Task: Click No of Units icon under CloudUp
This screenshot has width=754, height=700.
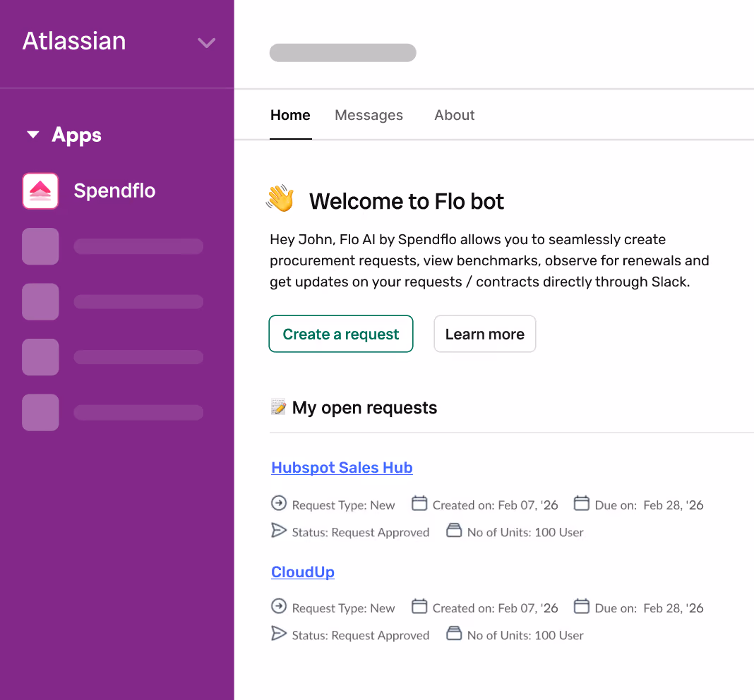Action: click(x=454, y=633)
